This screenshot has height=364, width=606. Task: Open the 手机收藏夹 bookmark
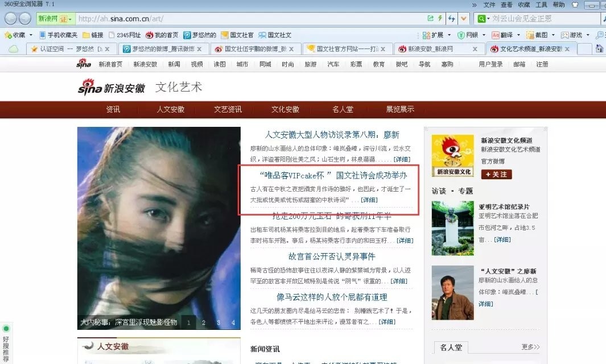[58, 35]
